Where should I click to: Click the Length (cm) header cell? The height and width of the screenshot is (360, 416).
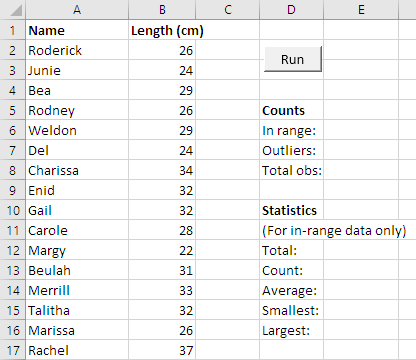point(162,30)
